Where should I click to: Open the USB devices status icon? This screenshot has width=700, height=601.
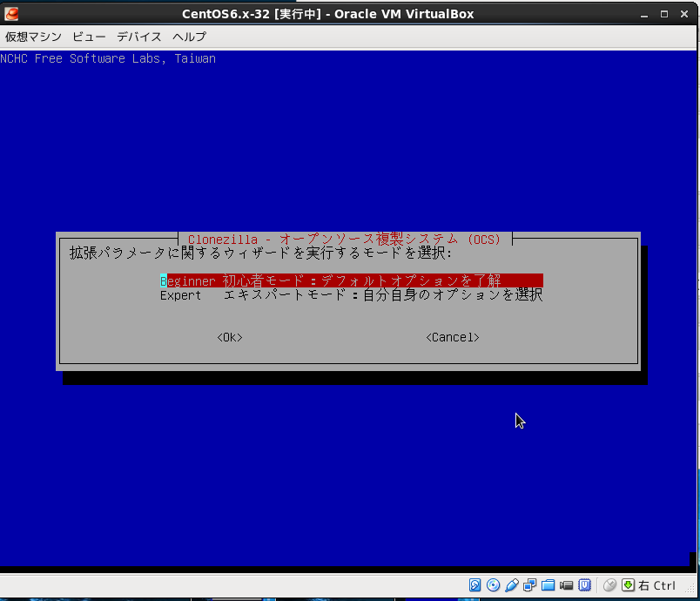512,585
